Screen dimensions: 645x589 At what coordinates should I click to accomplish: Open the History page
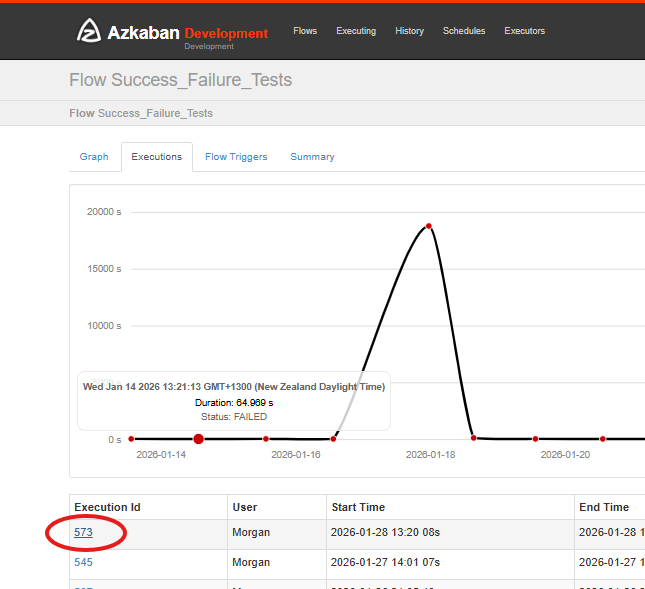409,31
